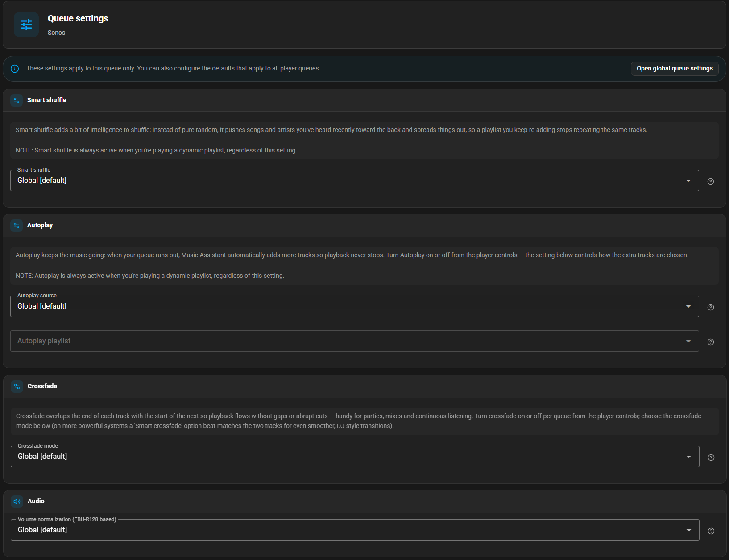Open the Crossfade mode dropdown
The image size is (729, 560).
pos(355,457)
